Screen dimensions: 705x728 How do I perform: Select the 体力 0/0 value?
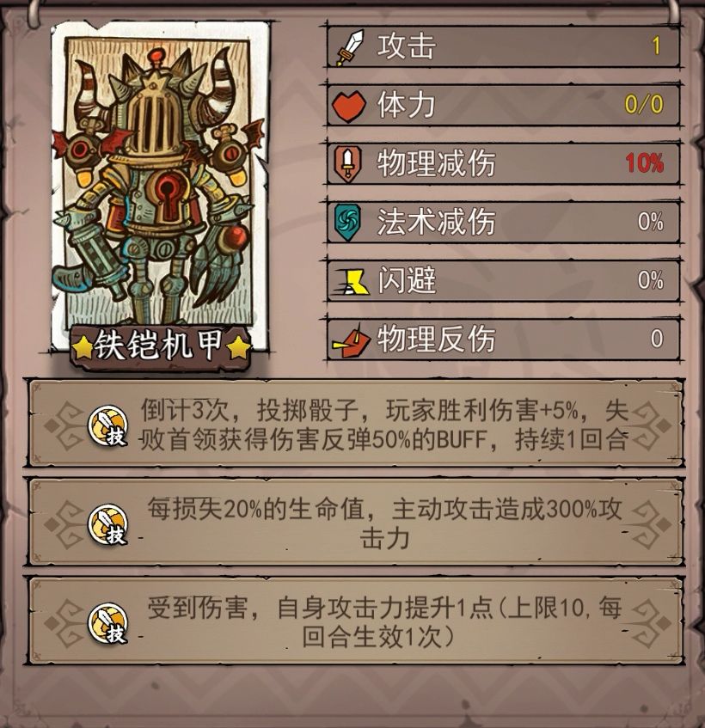(644, 105)
